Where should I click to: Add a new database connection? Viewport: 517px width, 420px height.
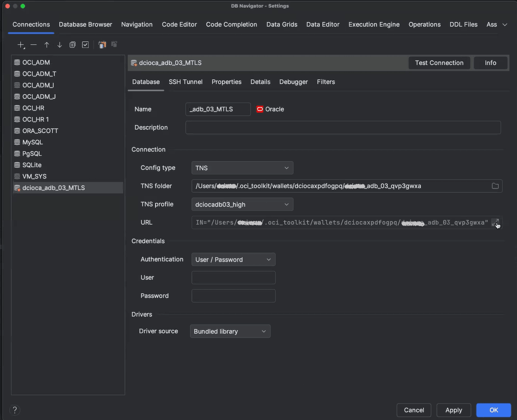click(x=20, y=45)
